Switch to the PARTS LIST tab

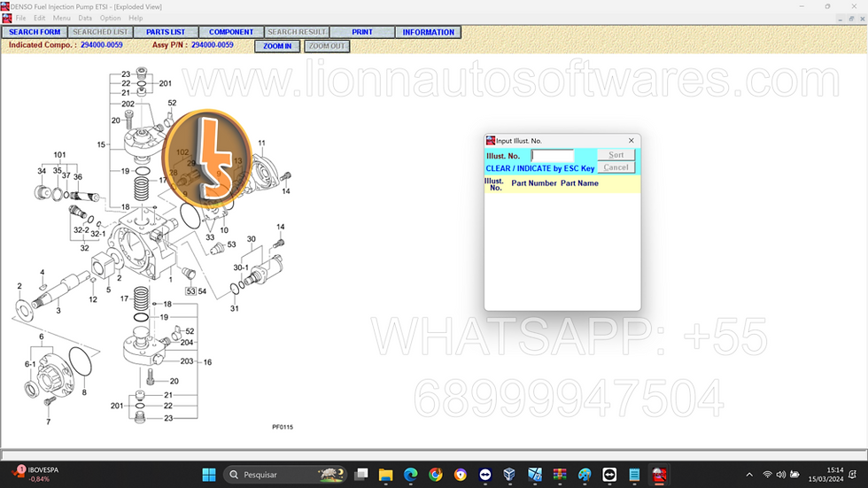pos(166,32)
